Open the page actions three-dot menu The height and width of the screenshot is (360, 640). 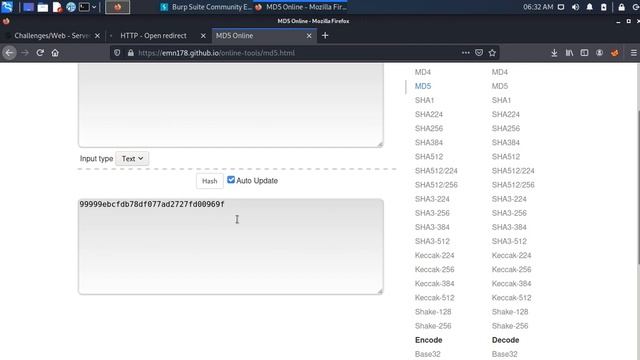[x=466, y=53]
